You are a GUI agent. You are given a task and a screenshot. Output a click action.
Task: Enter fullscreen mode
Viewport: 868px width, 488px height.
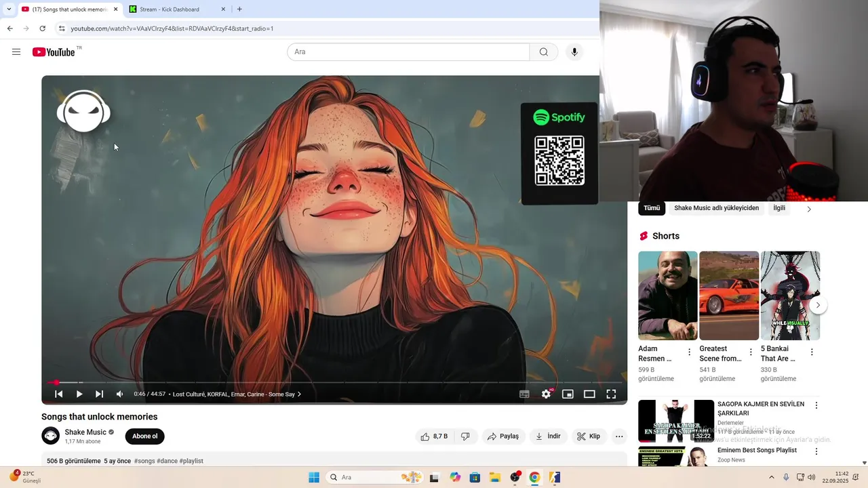[x=611, y=394]
